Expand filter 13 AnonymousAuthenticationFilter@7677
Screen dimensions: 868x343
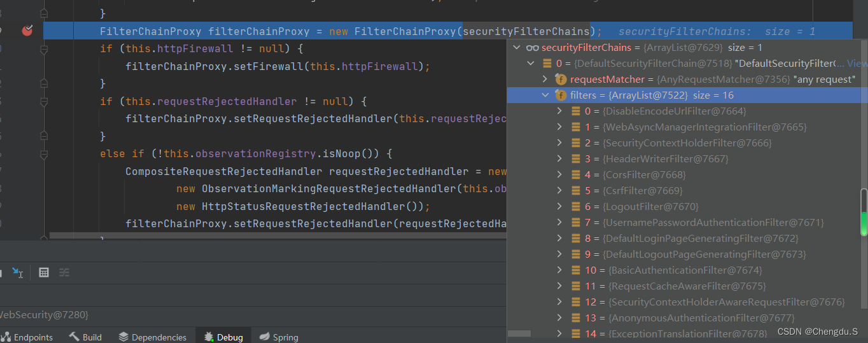[x=559, y=318]
